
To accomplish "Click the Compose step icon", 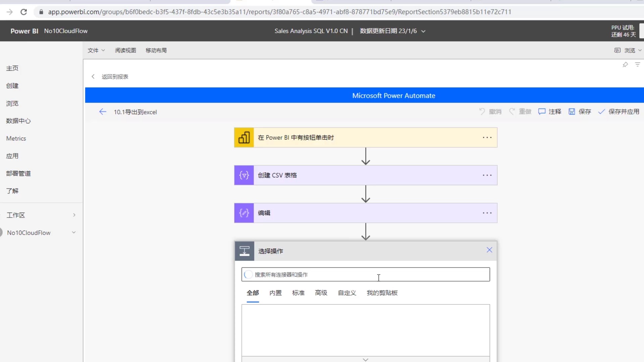I will (244, 213).
